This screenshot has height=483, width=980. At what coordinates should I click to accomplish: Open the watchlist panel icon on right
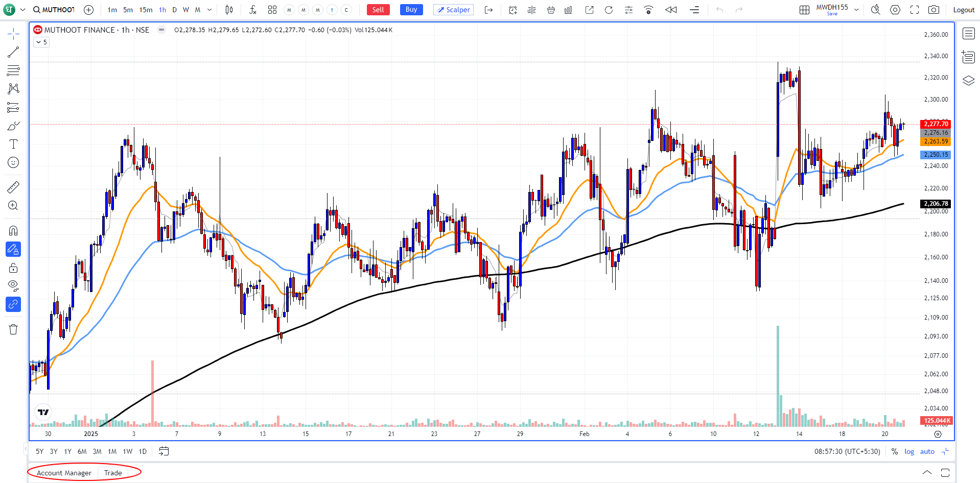click(x=968, y=34)
